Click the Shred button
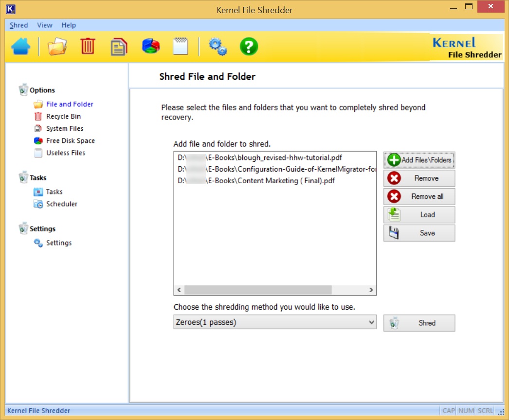Image resolution: width=509 pixels, height=420 pixels. [419, 323]
